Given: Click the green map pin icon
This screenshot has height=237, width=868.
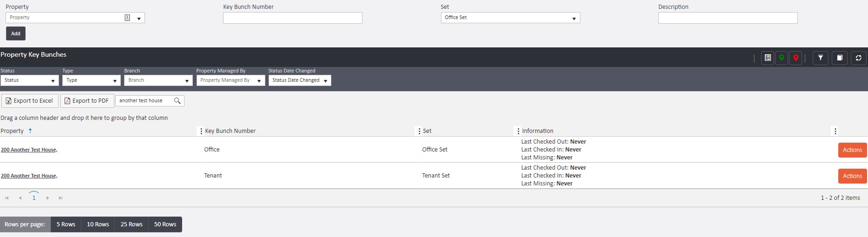Looking at the screenshot, I should tap(782, 58).
